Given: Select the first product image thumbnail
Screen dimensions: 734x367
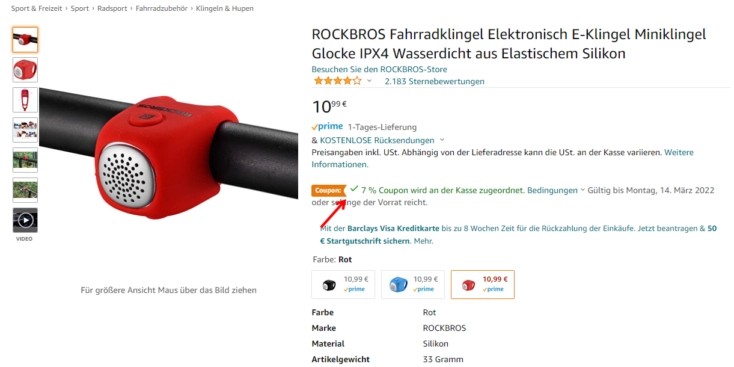Looking at the screenshot, I should (x=25, y=40).
